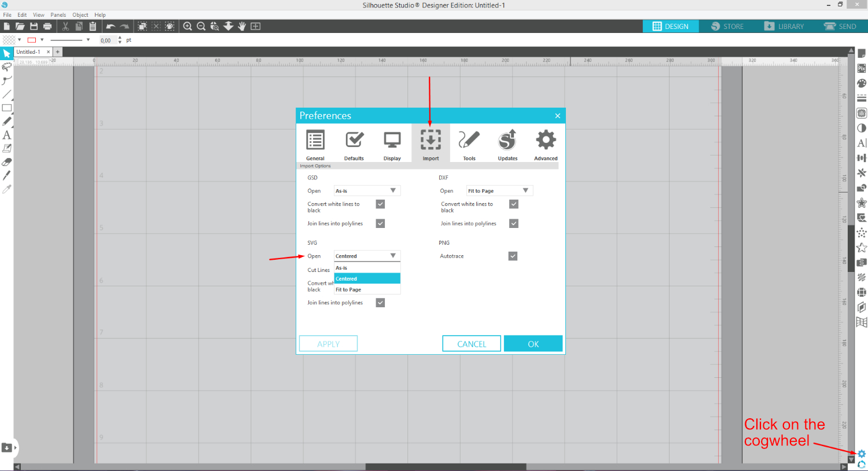Open the Object menu

pos(80,15)
